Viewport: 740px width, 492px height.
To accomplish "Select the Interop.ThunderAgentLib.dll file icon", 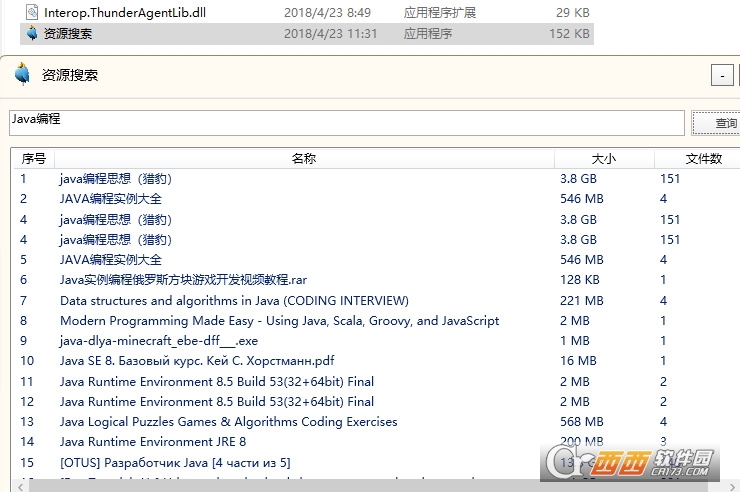I will (x=32, y=12).
